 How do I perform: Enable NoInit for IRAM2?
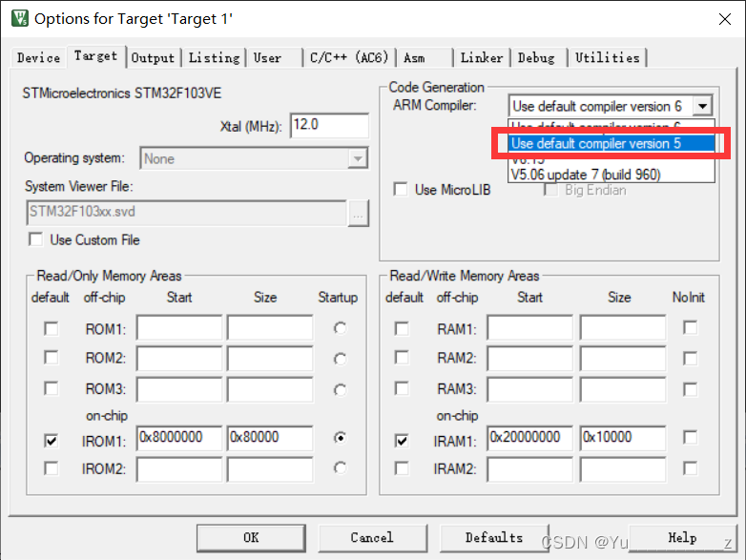click(690, 468)
